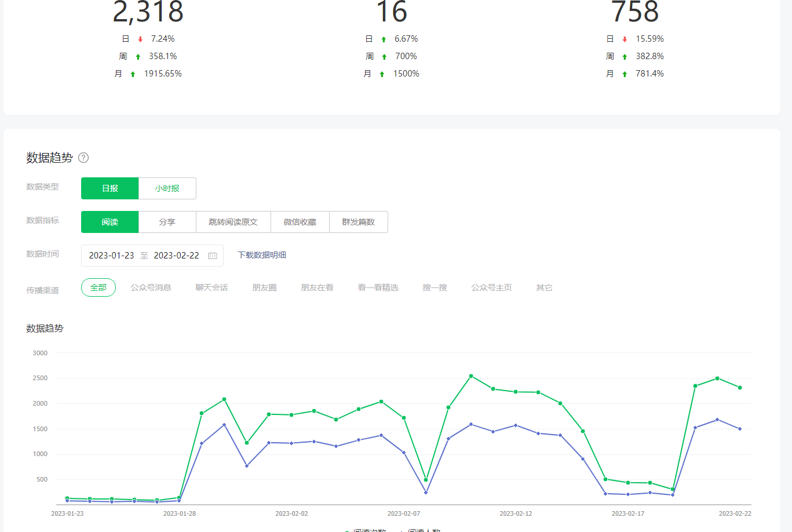792x532 pixels.
Task: Filter by 公众号主页 channel
Action: pyautogui.click(x=491, y=287)
